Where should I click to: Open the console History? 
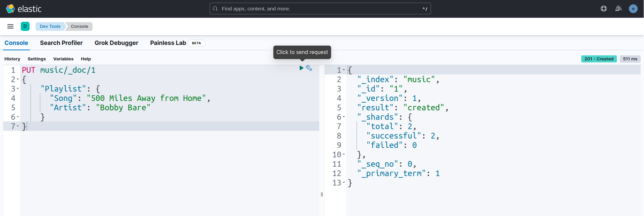coord(12,59)
